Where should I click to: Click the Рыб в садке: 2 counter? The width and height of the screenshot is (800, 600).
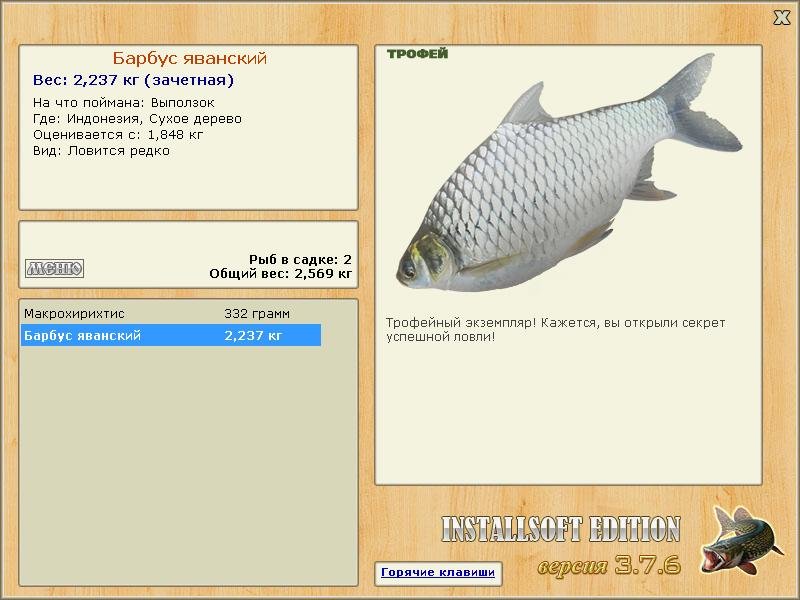tap(301, 259)
